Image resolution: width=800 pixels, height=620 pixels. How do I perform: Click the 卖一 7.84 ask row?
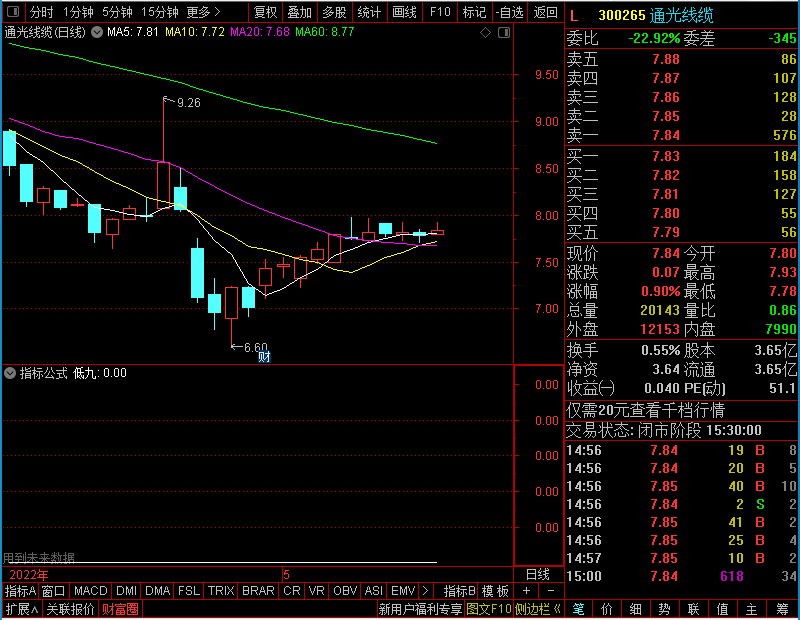[682, 135]
